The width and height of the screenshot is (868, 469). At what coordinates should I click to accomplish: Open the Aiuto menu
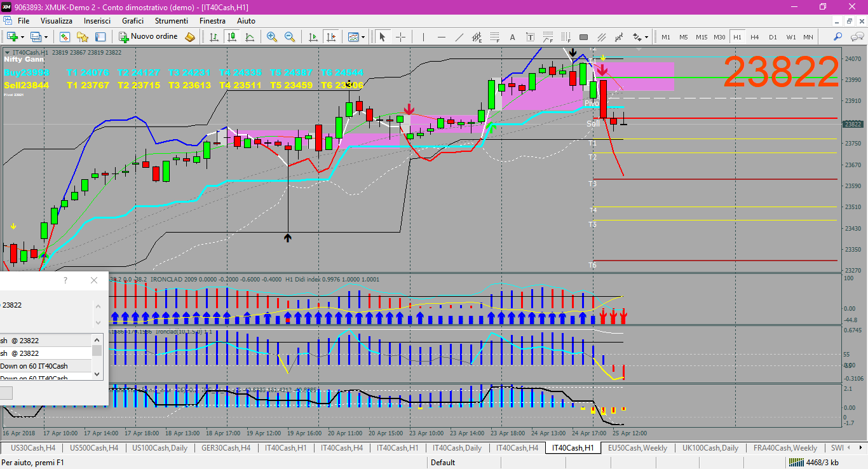tap(246, 21)
